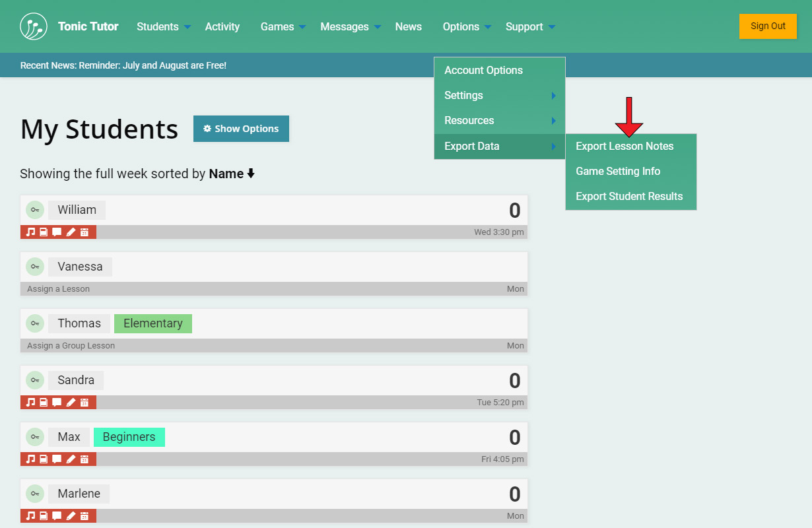Click the Show Options button
This screenshot has width=812, height=528.
241,129
